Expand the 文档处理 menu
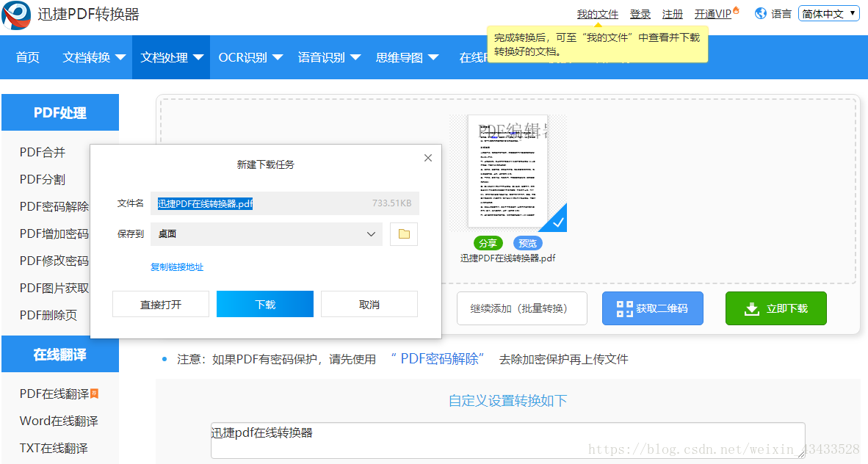 pos(172,57)
